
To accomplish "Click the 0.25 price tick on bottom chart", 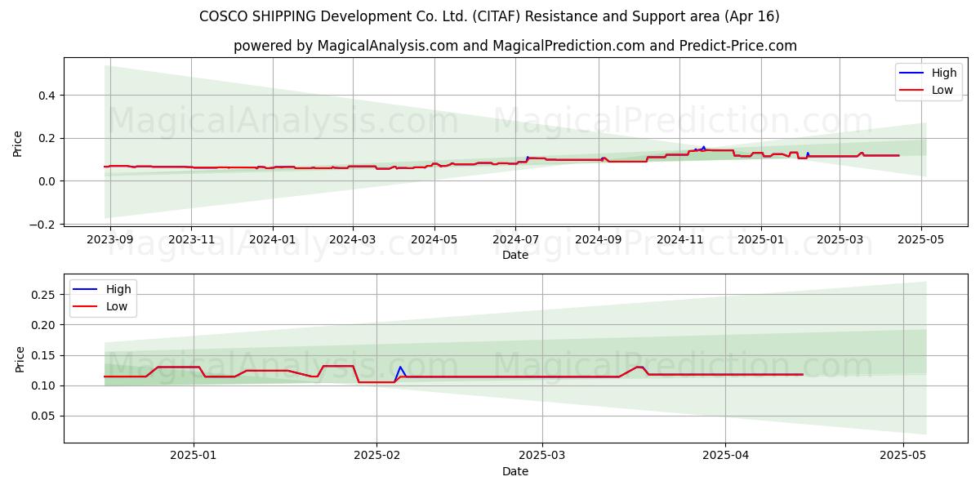I will coord(44,295).
